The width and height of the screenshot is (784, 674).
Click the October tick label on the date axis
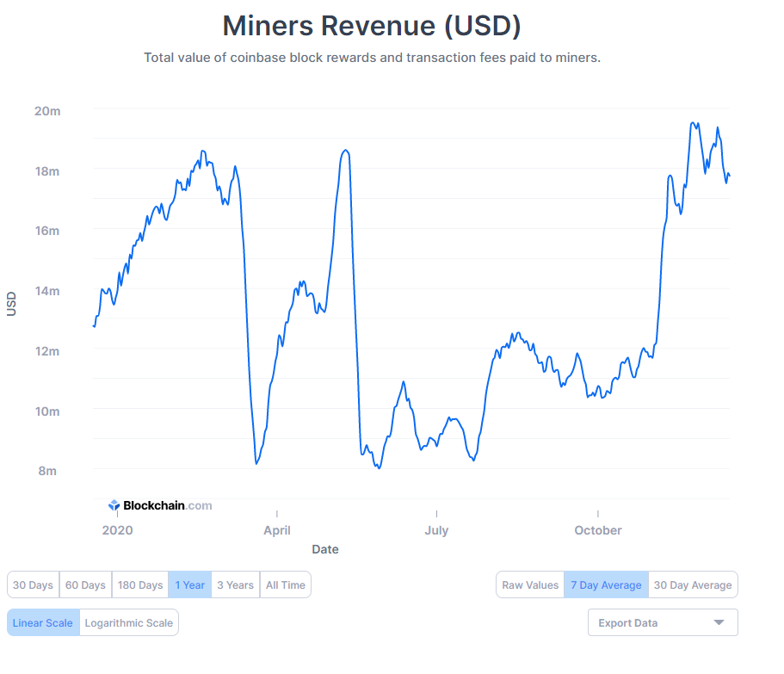597,530
